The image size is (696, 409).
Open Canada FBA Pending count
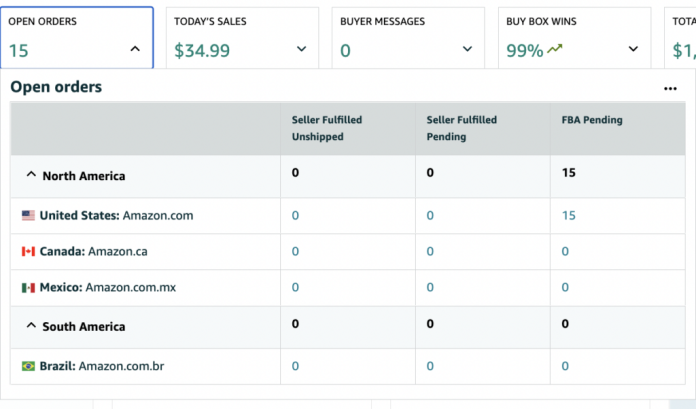(x=565, y=251)
